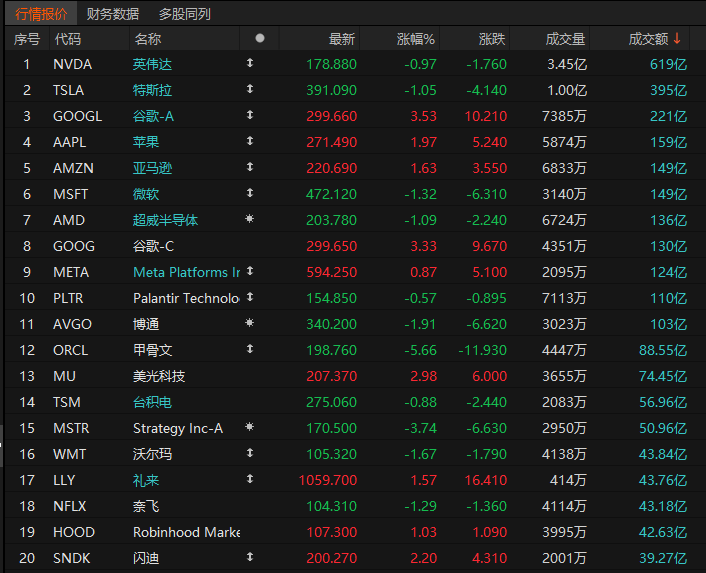Select ticker code MSTR
This screenshot has height=573, width=706.
tap(71, 428)
